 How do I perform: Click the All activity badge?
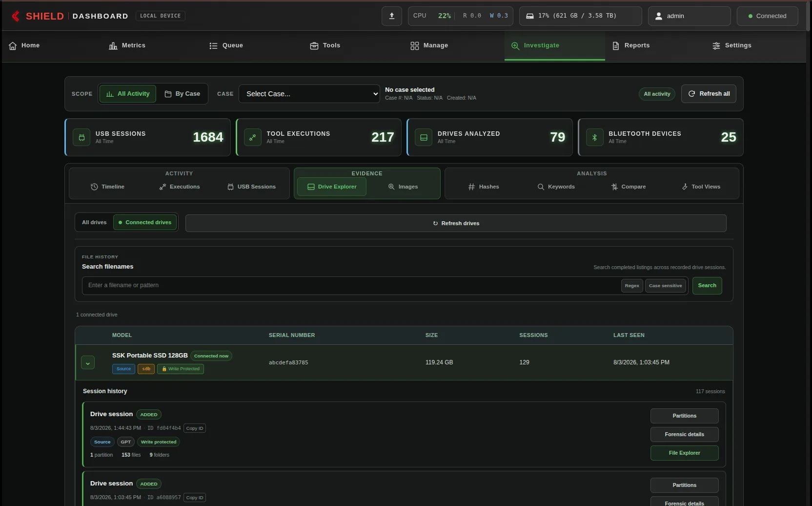pyautogui.click(x=657, y=94)
